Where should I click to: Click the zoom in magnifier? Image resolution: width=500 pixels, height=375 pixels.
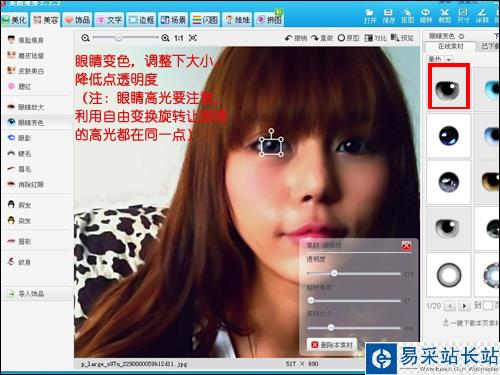click(165, 38)
